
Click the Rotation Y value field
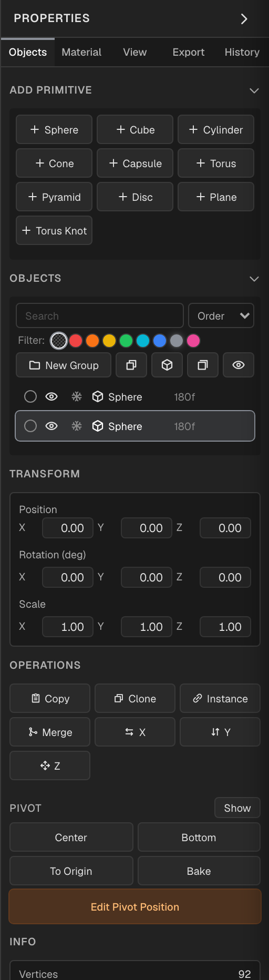(147, 577)
